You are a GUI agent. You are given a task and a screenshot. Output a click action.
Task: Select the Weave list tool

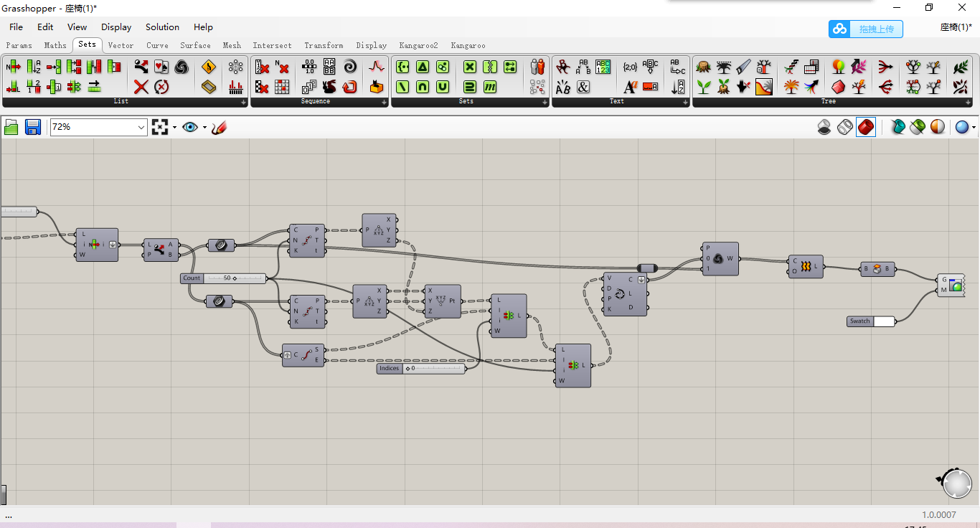tap(74, 86)
